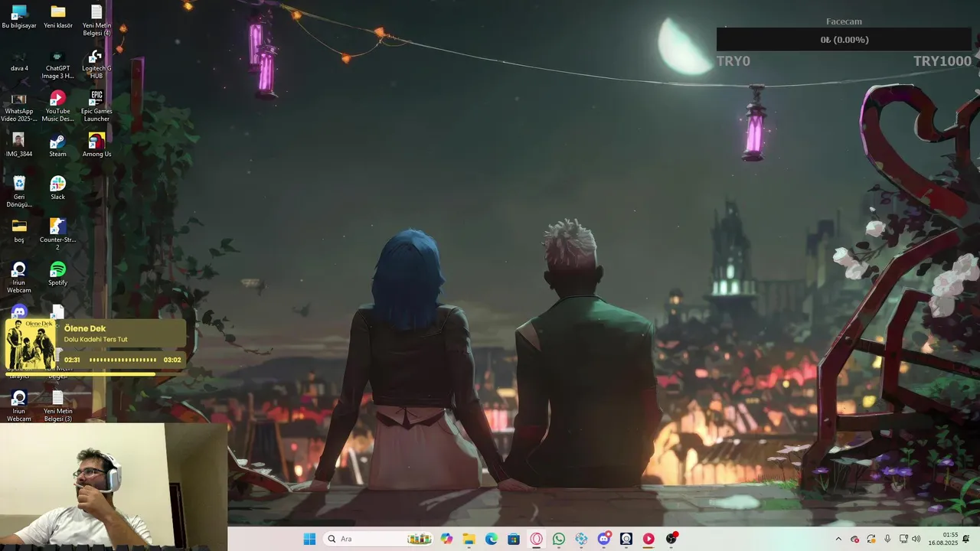Screen dimensions: 980x551
Task: Open the recording app taskbar icon with red dot
Action: pyautogui.click(x=671, y=539)
